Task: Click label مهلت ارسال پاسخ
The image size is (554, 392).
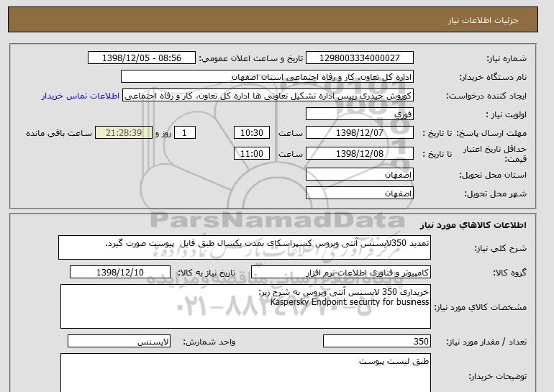Action: tap(492, 134)
